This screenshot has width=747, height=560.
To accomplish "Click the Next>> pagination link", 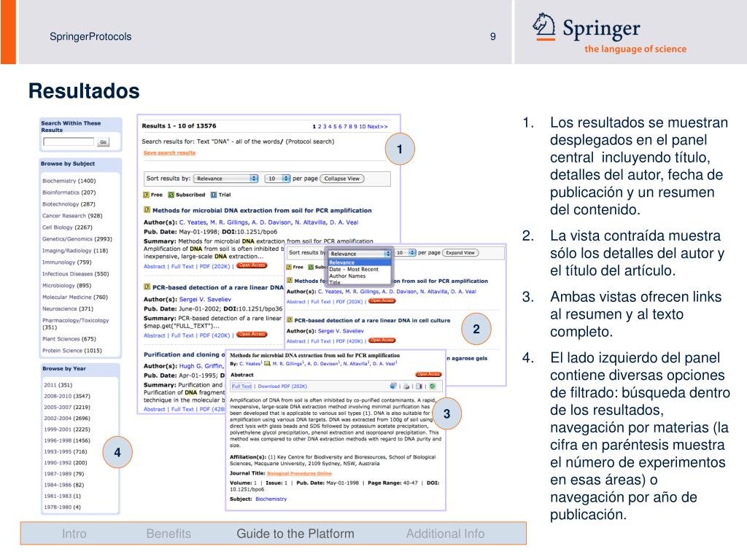I will click(x=377, y=127).
